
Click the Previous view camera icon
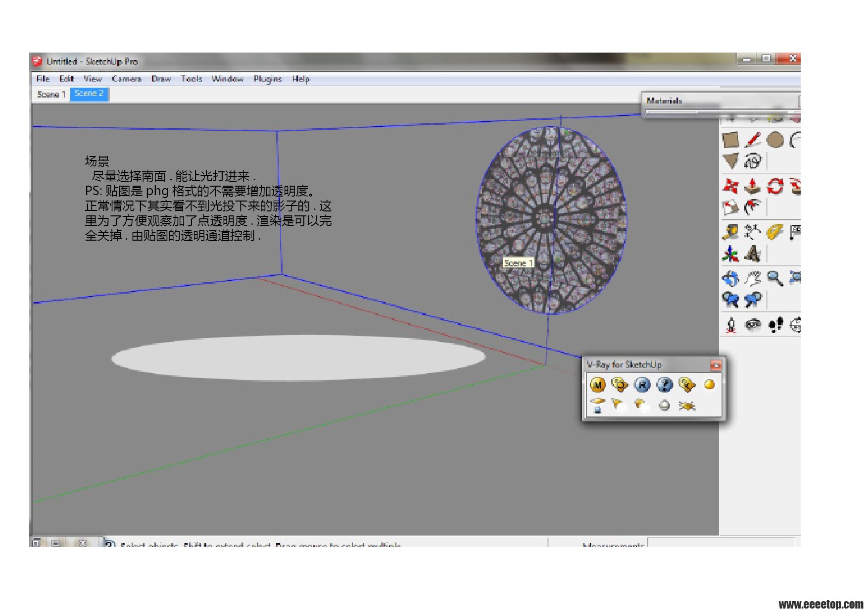click(x=730, y=300)
